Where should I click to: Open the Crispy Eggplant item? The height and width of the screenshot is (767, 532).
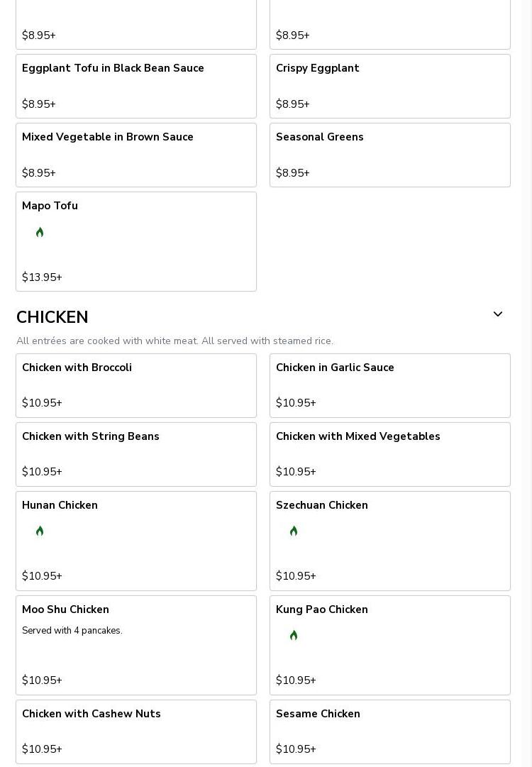click(389, 86)
